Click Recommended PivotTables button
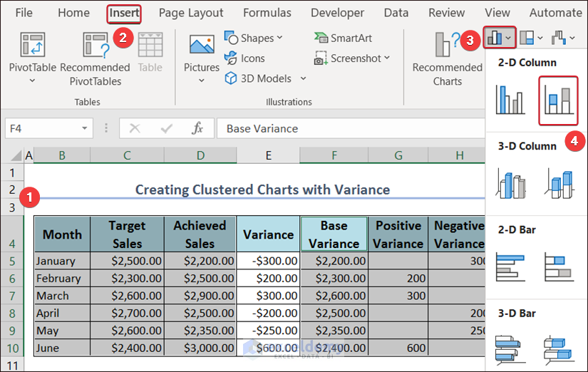 click(95, 58)
